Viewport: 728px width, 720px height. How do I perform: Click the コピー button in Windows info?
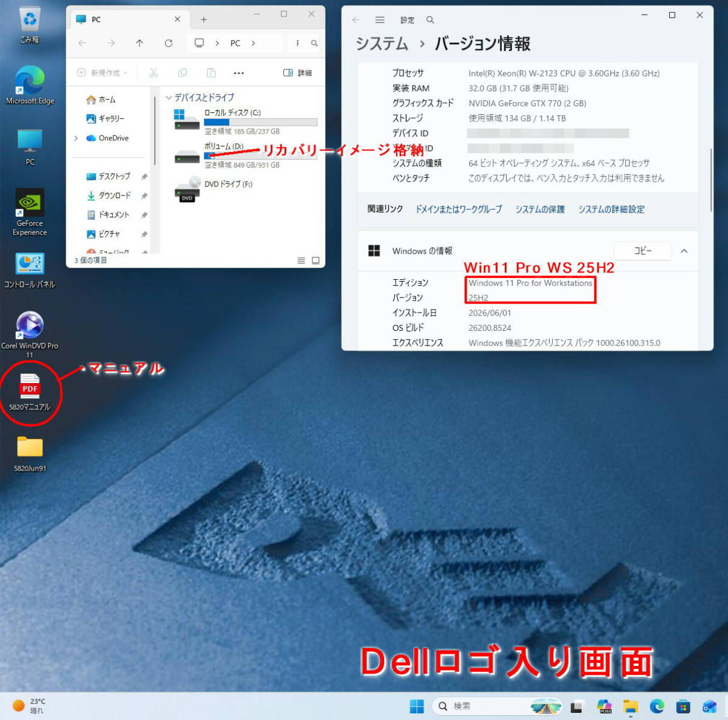(643, 251)
